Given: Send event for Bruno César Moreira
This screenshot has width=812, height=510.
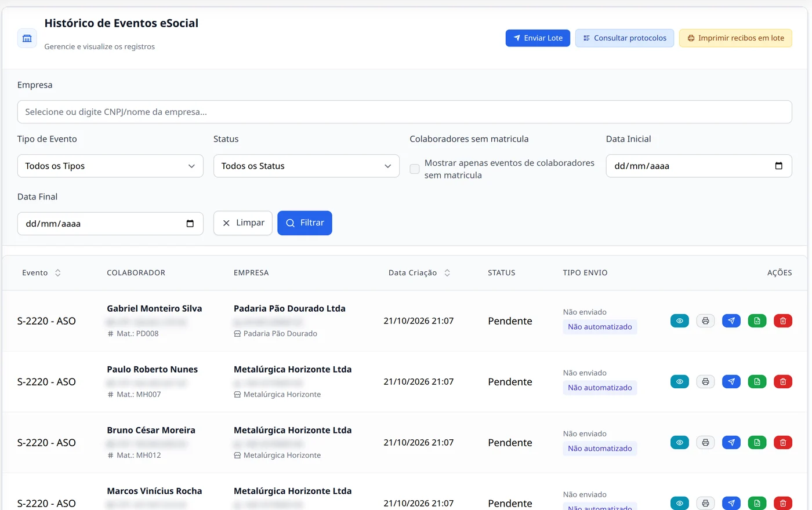Looking at the screenshot, I should [731, 442].
